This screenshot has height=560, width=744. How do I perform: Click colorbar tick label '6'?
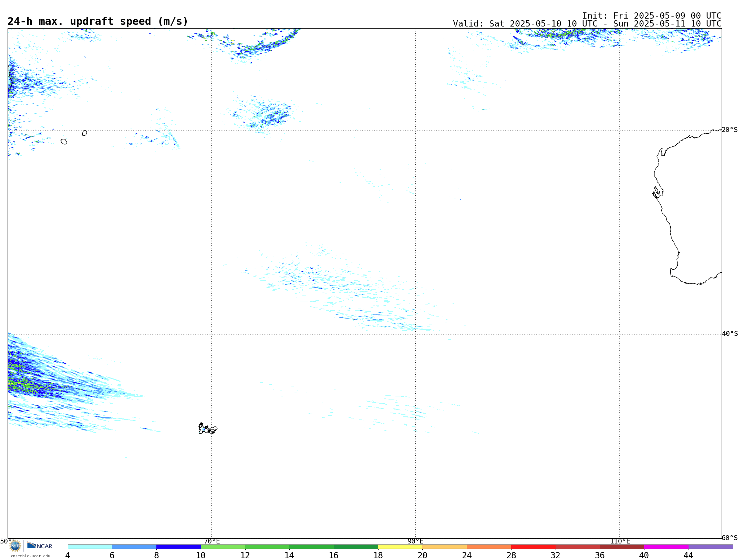click(x=112, y=555)
